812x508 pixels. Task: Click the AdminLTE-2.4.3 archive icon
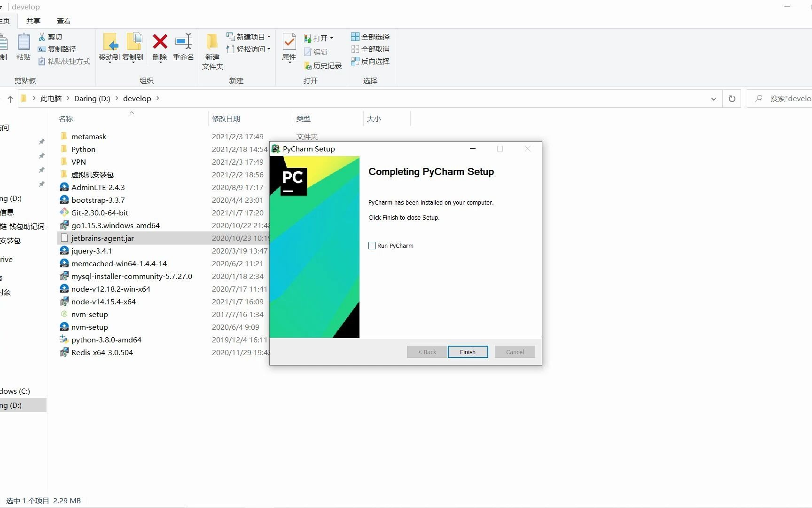[x=64, y=187]
